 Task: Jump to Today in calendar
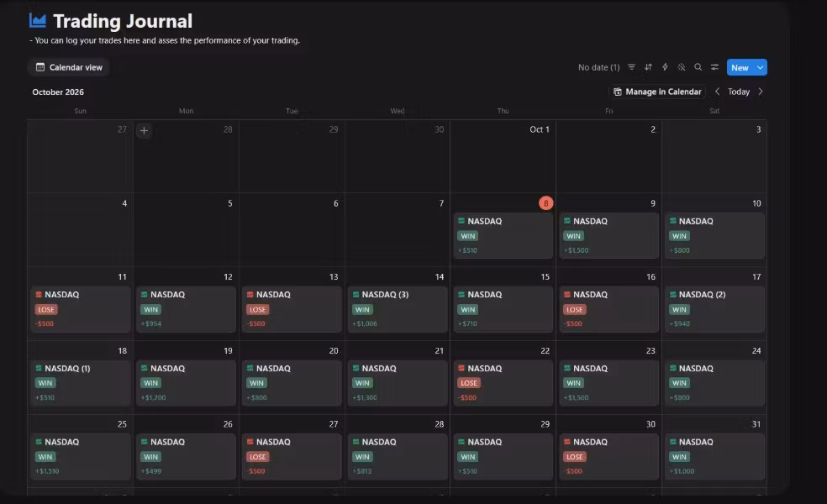click(739, 92)
